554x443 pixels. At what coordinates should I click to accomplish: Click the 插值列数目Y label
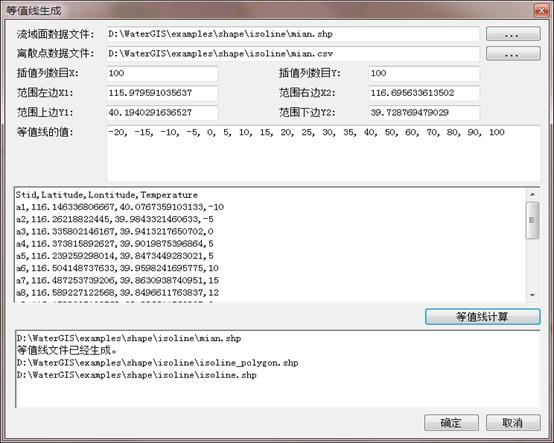coord(310,73)
